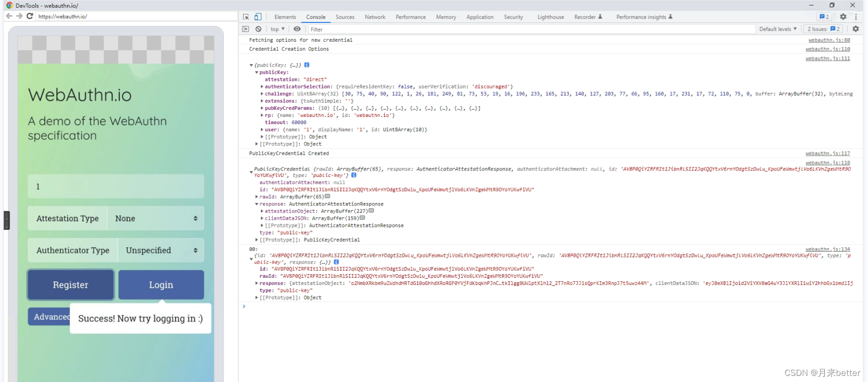Go back with the browser back arrow

(9, 16)
